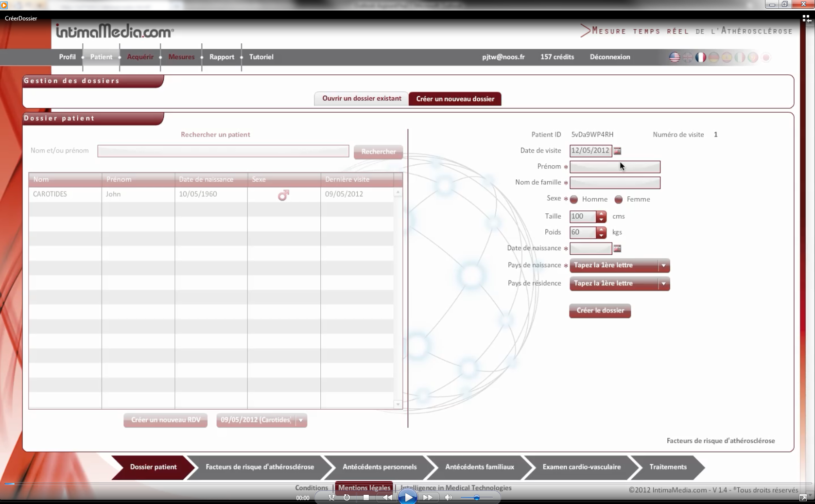Increase the Taille value with up arrow
Image resolution: width=815 pixels, height=504 pixels.
[x=601, y=214]
